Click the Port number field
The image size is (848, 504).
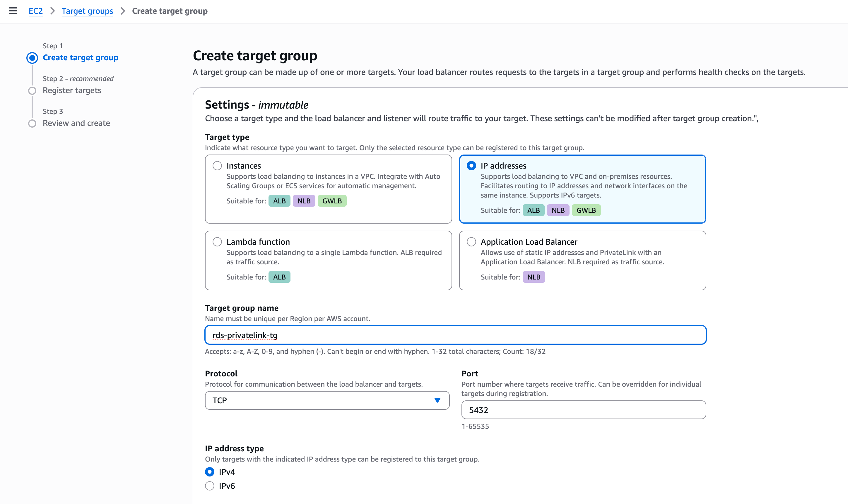pyautogui.click(x=584, y=410)
